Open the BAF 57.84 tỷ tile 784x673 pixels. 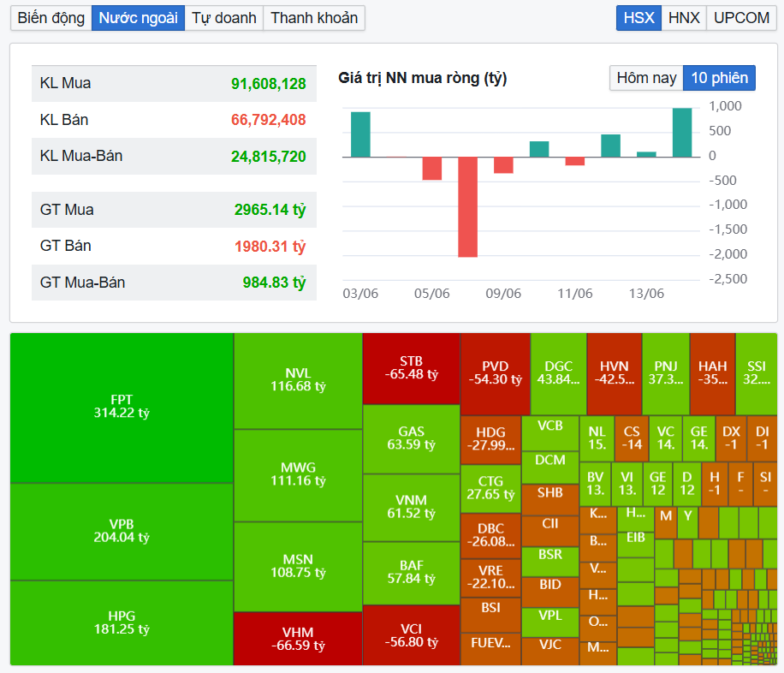411,573
